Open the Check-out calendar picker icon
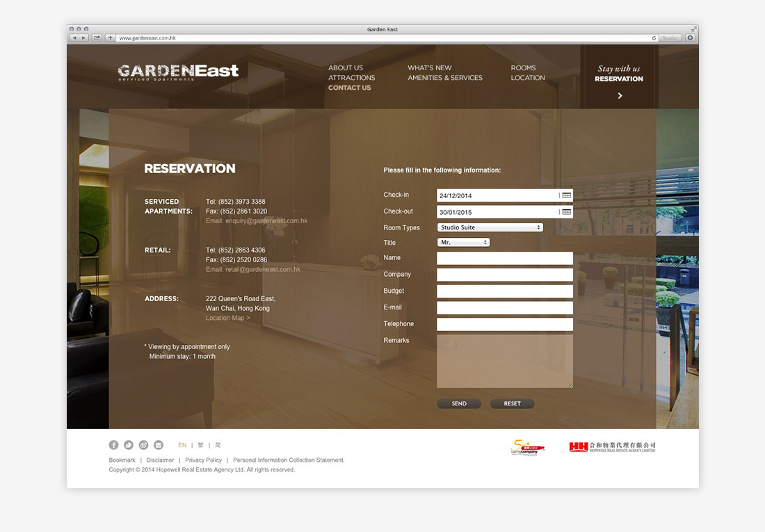 click(x=566, y=212)
